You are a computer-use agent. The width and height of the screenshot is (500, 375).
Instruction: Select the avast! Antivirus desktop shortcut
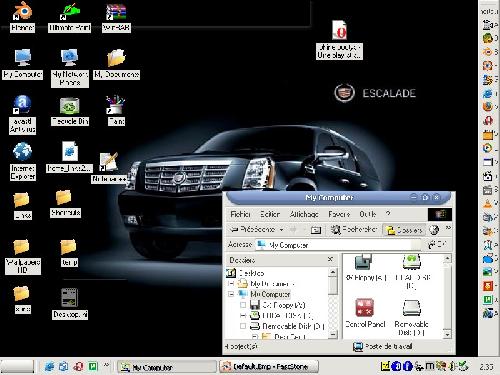(22, 114)
